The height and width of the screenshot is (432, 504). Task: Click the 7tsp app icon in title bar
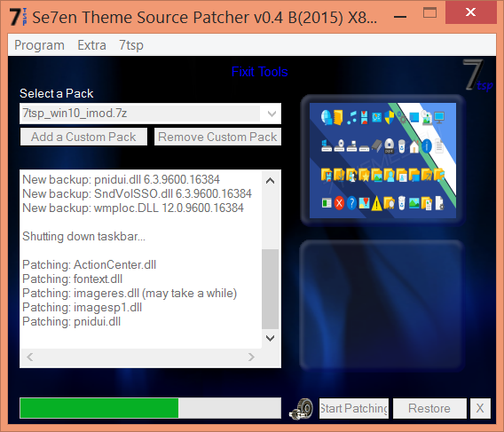point(18,17)
